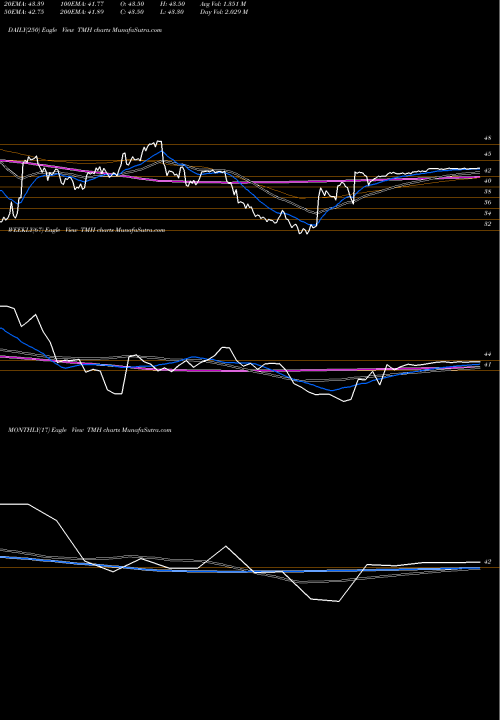This screenshot has height=720, width=500.
Task: Click the 200EMA value label
Action: pos(83,12)
